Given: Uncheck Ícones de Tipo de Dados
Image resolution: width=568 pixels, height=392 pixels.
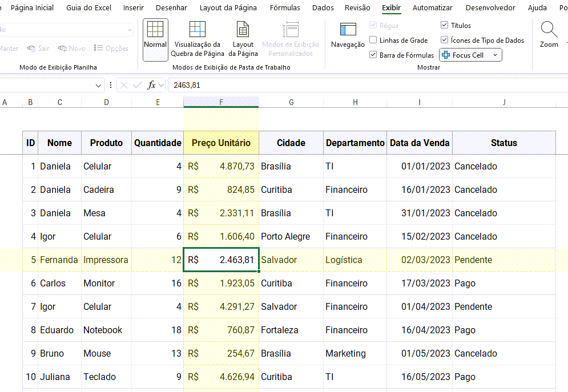Looking at the screenshot, I should [x=444, y=41].
